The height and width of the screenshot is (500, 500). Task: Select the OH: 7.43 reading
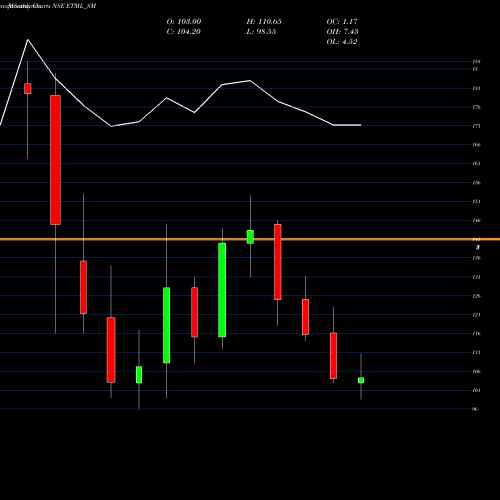(342, 32)
